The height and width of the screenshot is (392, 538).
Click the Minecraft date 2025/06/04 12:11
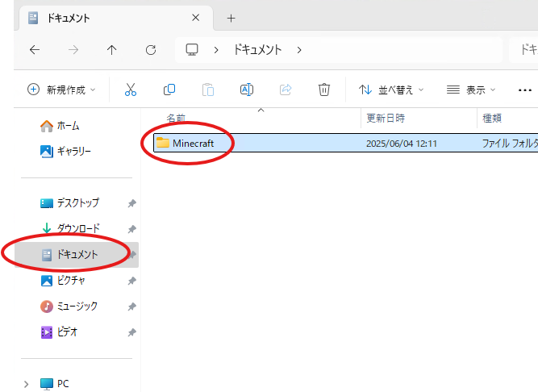tap(402, 143)
